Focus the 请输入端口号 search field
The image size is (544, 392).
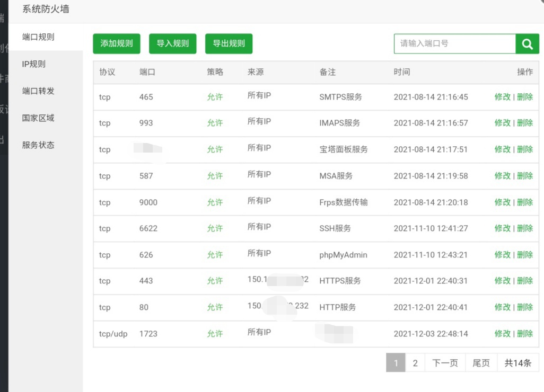pos(455,43)
